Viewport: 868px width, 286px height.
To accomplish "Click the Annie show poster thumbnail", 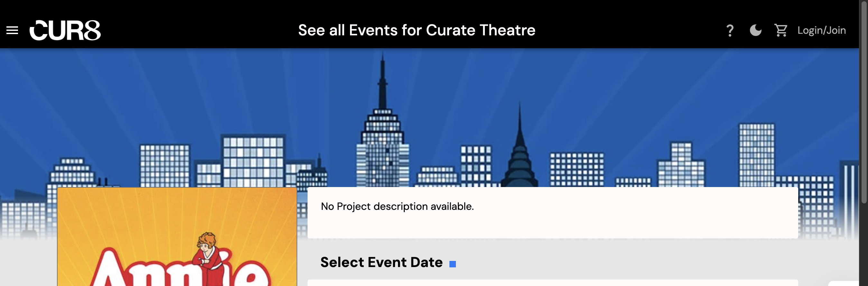I will point(177,237).
